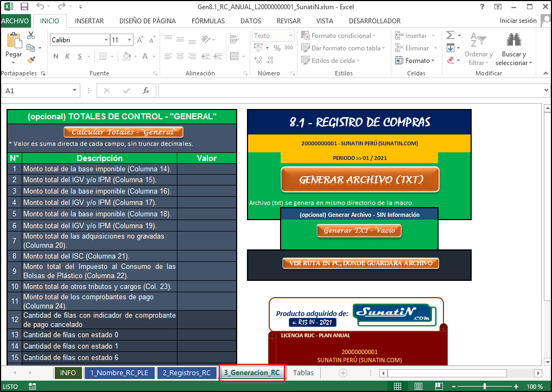The height and width of the screenshot is (392, 552).
Task: Switch to Normal view in status bar
Action: click(398, 386)
